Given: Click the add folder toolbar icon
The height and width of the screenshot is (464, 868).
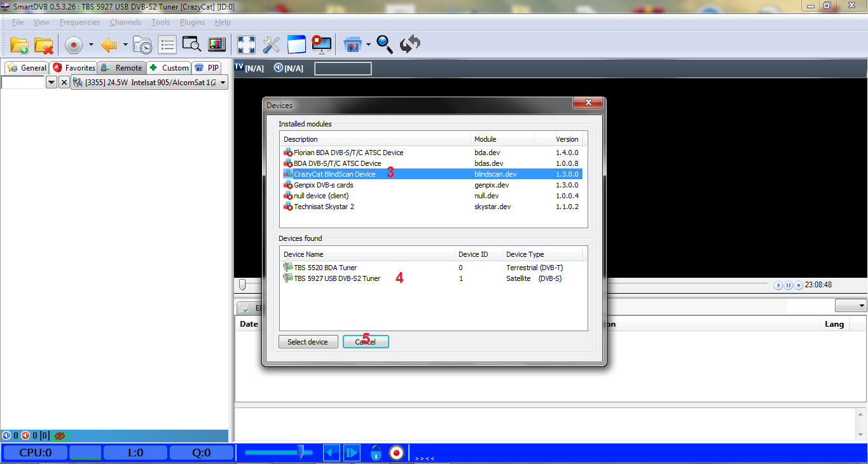Looking at the screenshot, I should click(x=20, y=45).
